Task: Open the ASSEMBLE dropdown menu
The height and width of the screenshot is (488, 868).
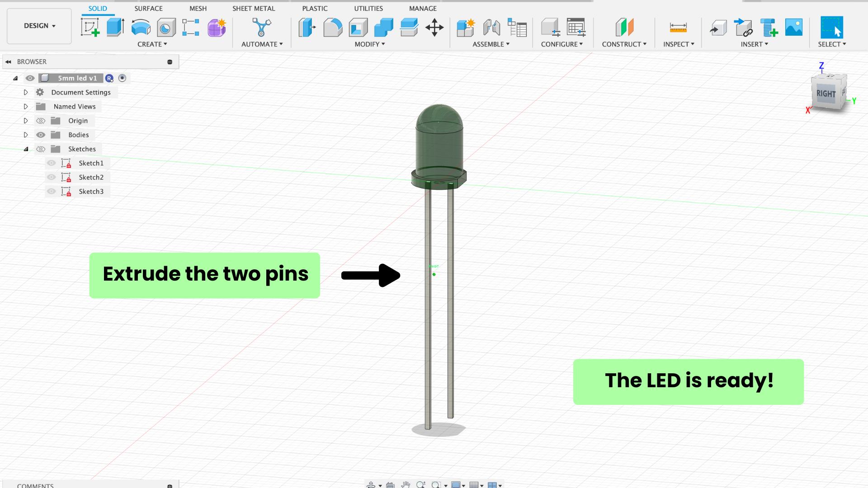Action: (x=491, y=44)
